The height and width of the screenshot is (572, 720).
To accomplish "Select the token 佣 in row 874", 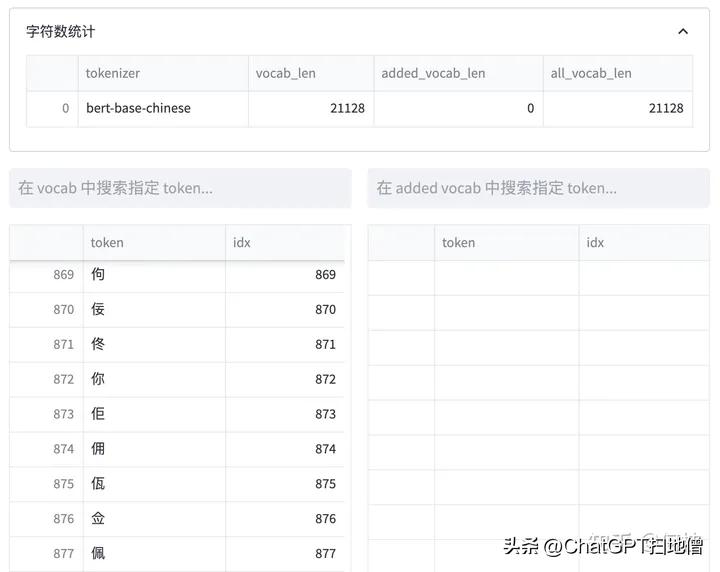I will (x=98, y=449).
